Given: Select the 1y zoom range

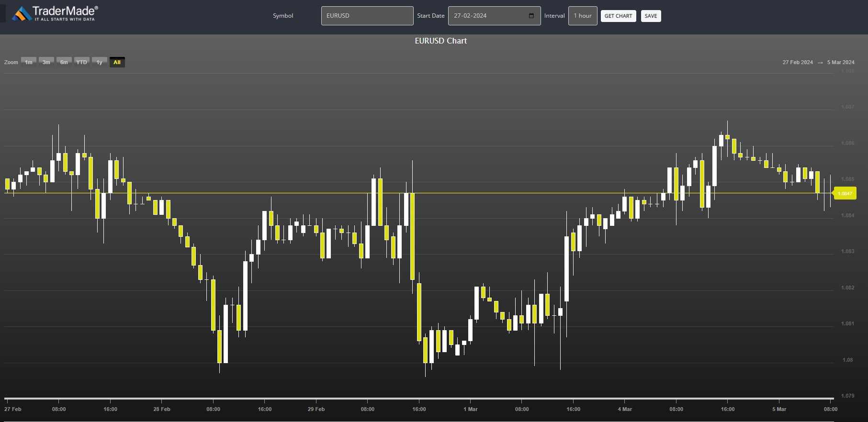Looking at the screenshot, I should click(100, 62).
